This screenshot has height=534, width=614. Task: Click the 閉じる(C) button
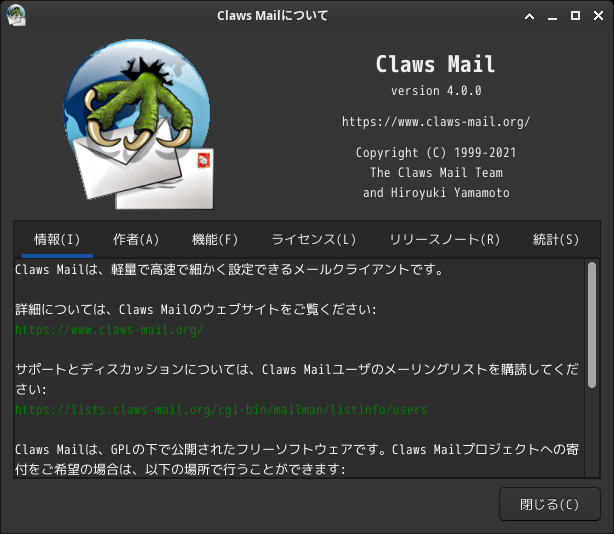point(550,504)
